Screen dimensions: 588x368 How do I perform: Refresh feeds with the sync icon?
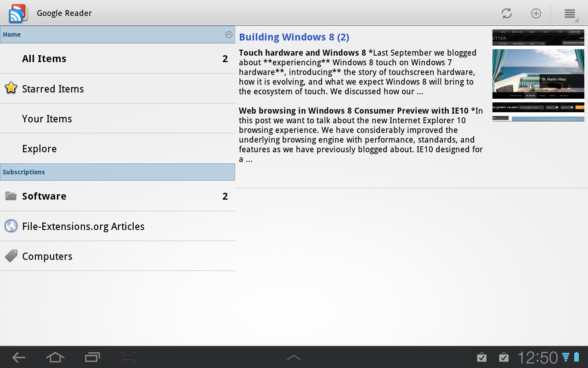[507, 13]
